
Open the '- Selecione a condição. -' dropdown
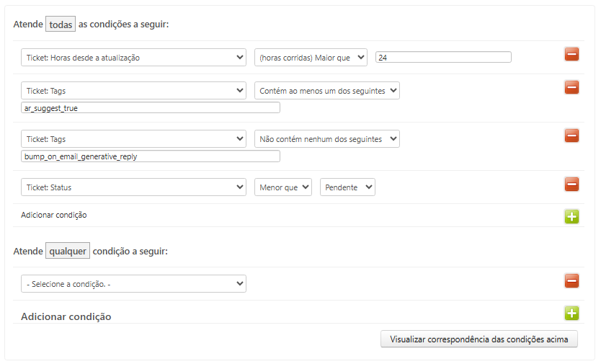pyautogui.click(x=133, y=284)
